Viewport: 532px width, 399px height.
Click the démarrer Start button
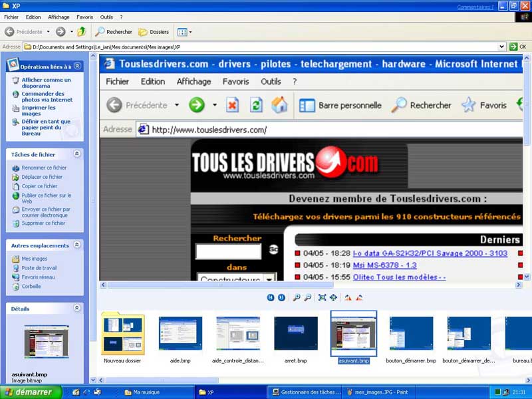(31, 392)
